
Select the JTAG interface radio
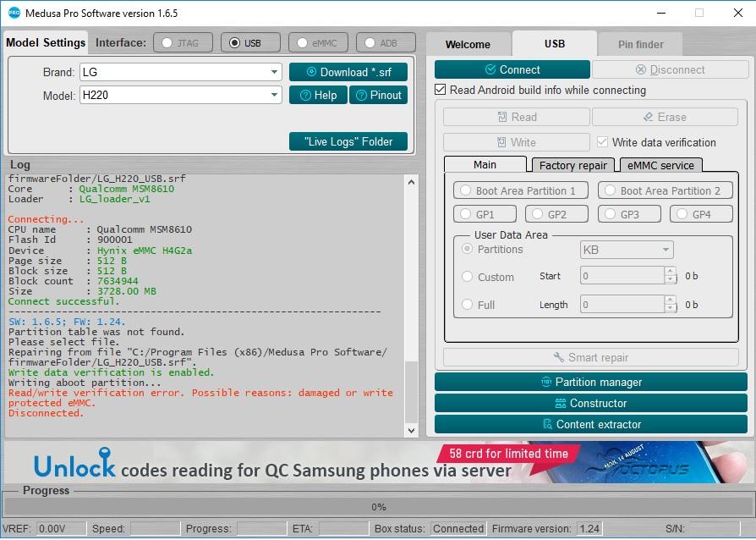click(x=167, y=43)
